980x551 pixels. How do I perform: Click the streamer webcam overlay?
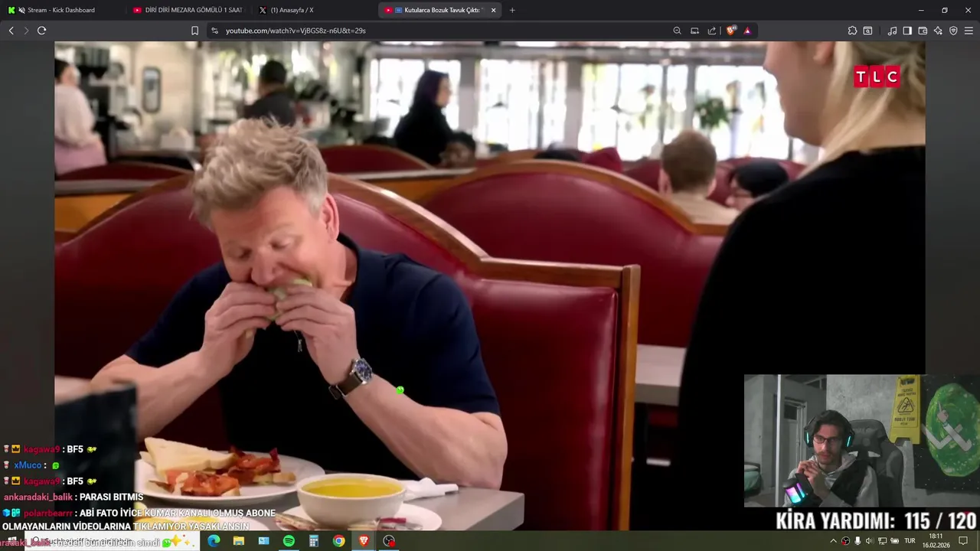point(861,441)
